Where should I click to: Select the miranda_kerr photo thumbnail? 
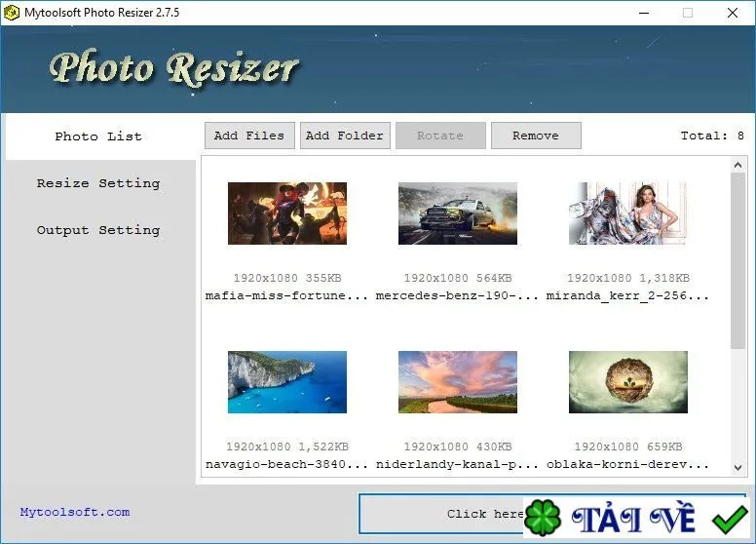[x=627, y=214]
